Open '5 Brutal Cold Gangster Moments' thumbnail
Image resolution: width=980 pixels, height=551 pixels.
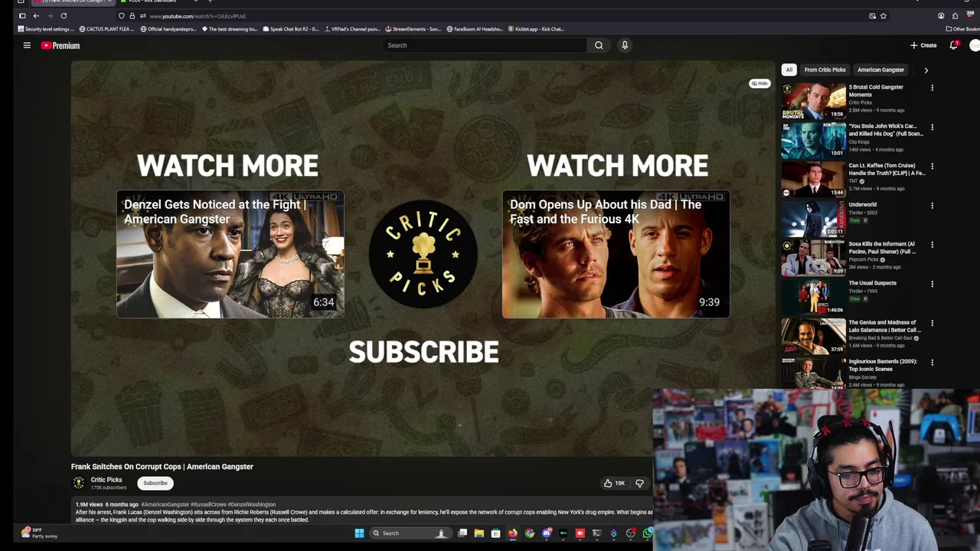click(813, 101)
